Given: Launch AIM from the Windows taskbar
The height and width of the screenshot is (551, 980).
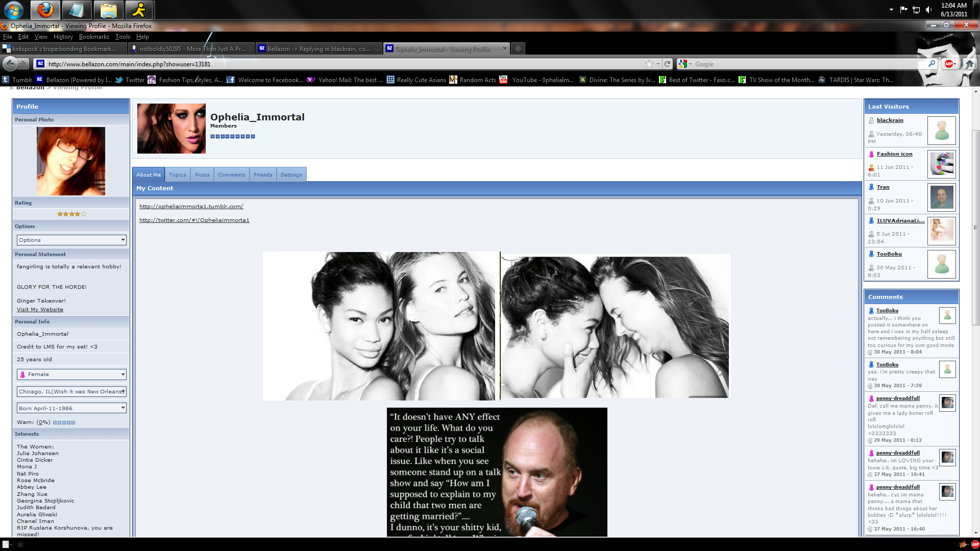Looking at the screenshot, I should (x=138, y=10).
